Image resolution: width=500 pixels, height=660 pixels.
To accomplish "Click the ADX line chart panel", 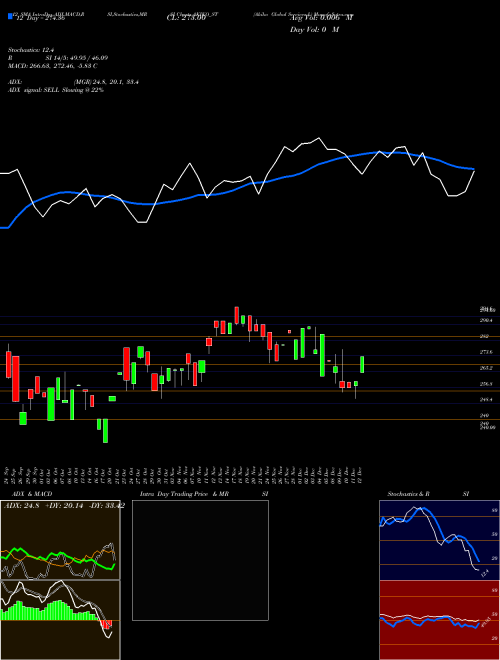I will [60, 540].
